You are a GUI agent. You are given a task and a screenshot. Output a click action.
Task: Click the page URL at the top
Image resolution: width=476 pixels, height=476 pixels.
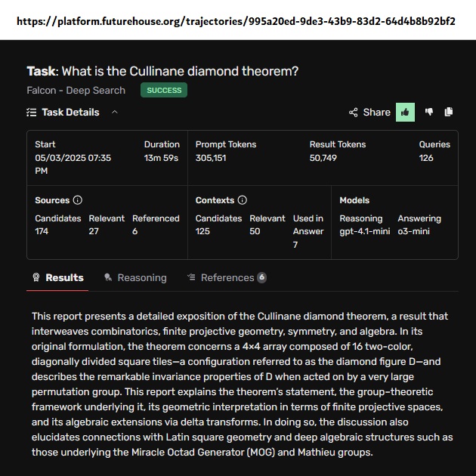point(237,20)
